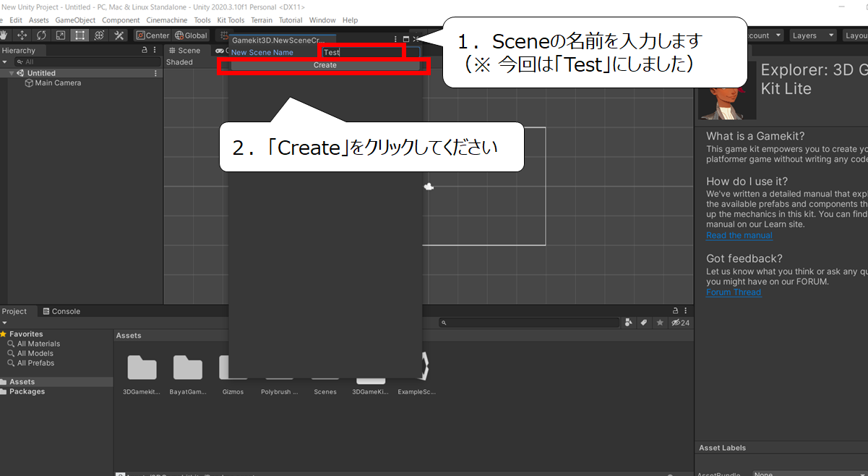
Task: Toggle hidden packages visibility (24)
Action: click(x=680, y=323)
